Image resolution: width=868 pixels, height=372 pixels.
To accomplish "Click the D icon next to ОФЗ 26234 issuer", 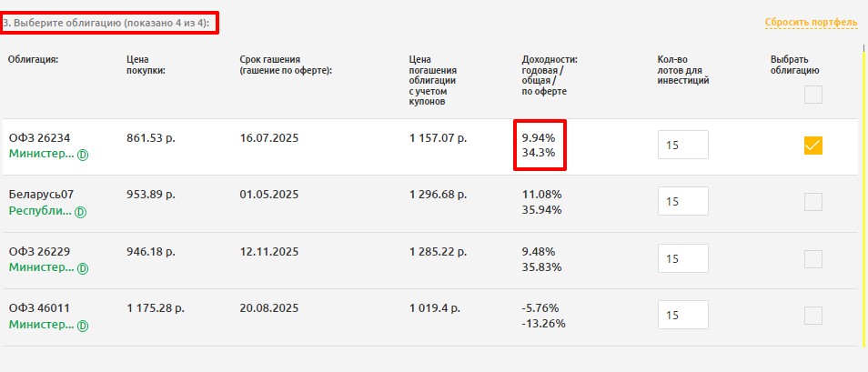I will pos(83,155).
